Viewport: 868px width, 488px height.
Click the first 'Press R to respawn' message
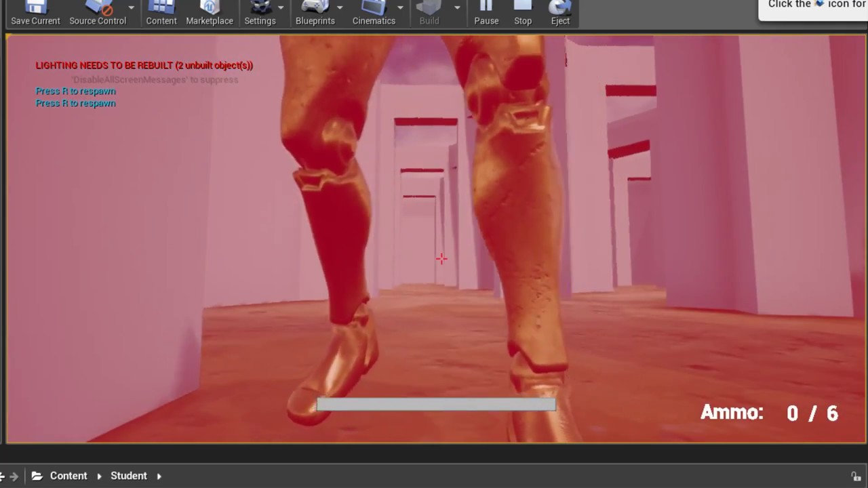[x=76, y=91]
